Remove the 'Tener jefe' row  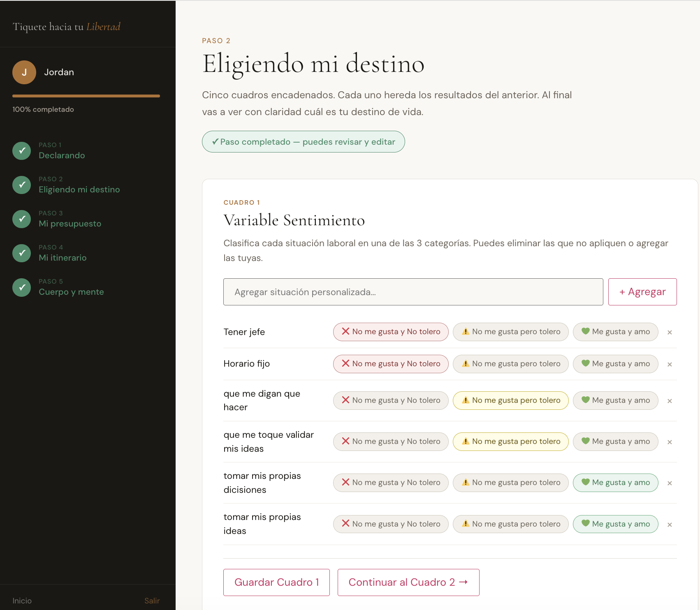670,332
